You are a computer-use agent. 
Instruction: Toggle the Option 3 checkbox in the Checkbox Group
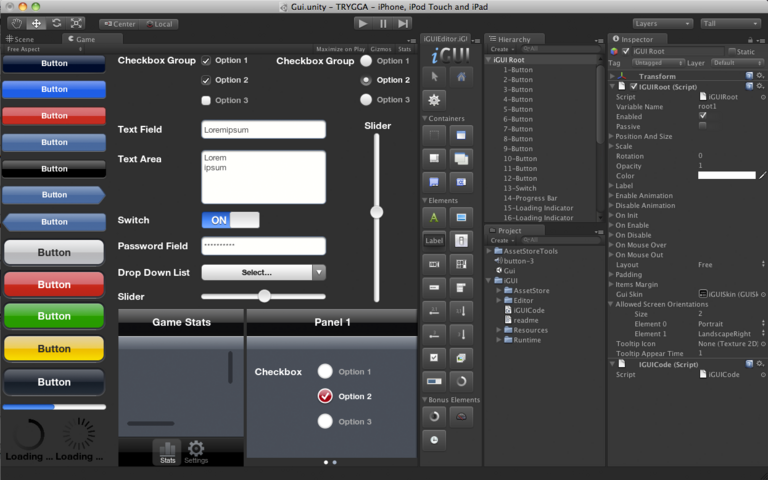point(206,100)
